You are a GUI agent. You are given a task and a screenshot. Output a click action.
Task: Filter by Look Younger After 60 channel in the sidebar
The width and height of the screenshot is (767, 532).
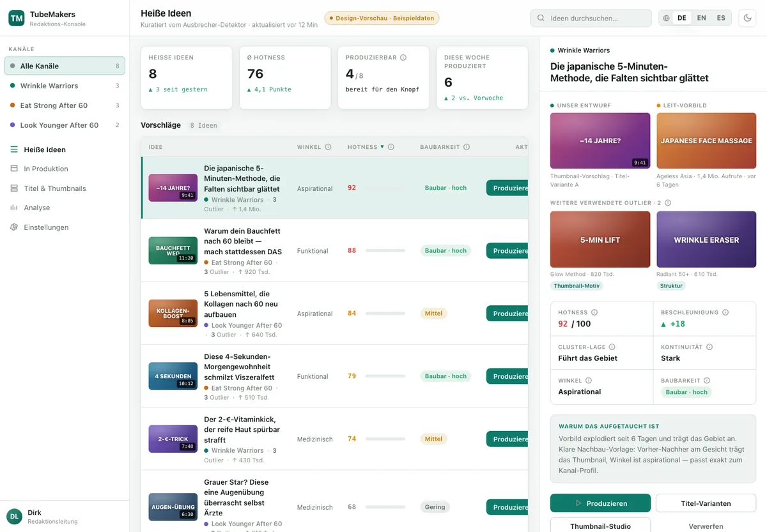click(x=65, y=125)
